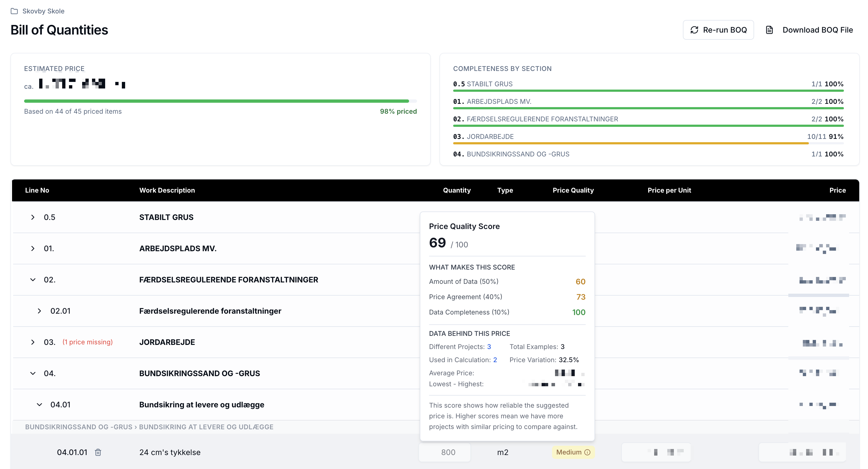Click the Skovby Skole folder icon
This screenshot has height=469, width=868.
point(14,11)
